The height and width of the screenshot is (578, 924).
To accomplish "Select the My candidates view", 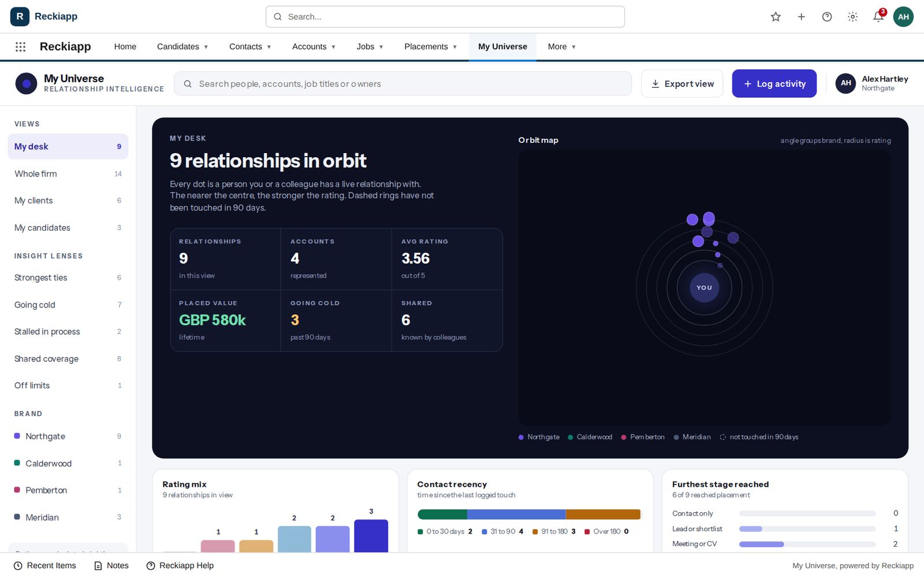I will point(68,228).
